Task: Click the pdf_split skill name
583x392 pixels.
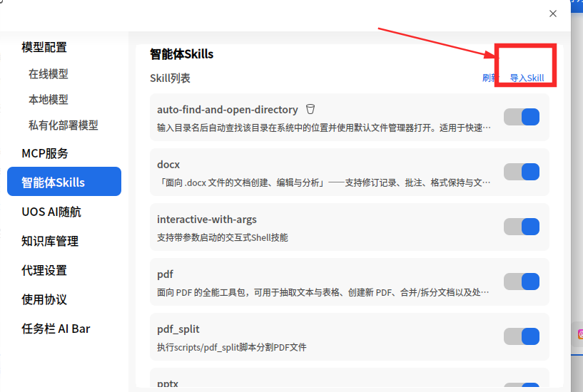Action: pyautogui.click(x=178, y=329)
